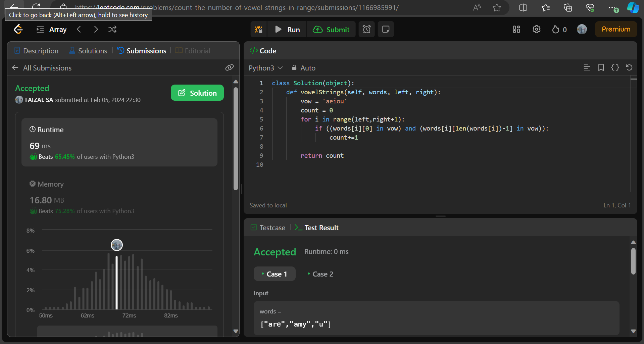Open the notes sticky icon
The height and width of the screenshot is (344, 644).
386,30
